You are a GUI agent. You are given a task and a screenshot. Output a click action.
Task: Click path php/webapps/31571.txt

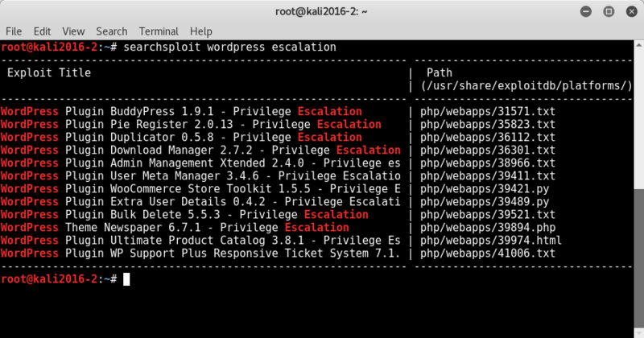[x=488, y=112]
